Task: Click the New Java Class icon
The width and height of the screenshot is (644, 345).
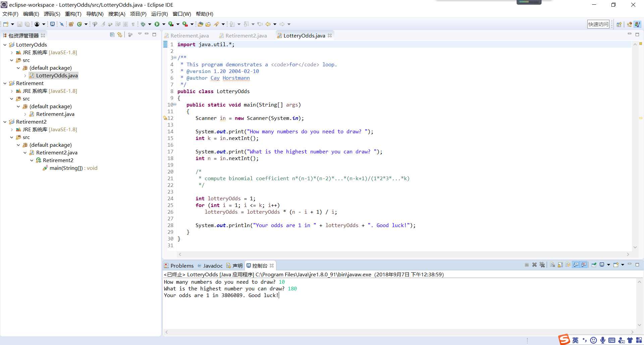Action: [79, 24]
